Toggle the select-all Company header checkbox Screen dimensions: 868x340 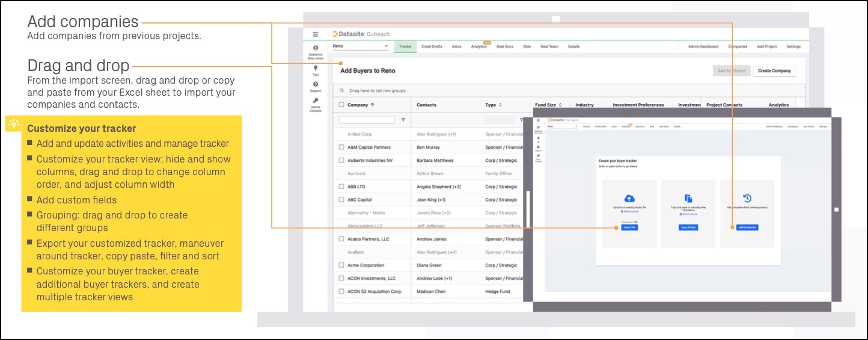click(342, 105)
